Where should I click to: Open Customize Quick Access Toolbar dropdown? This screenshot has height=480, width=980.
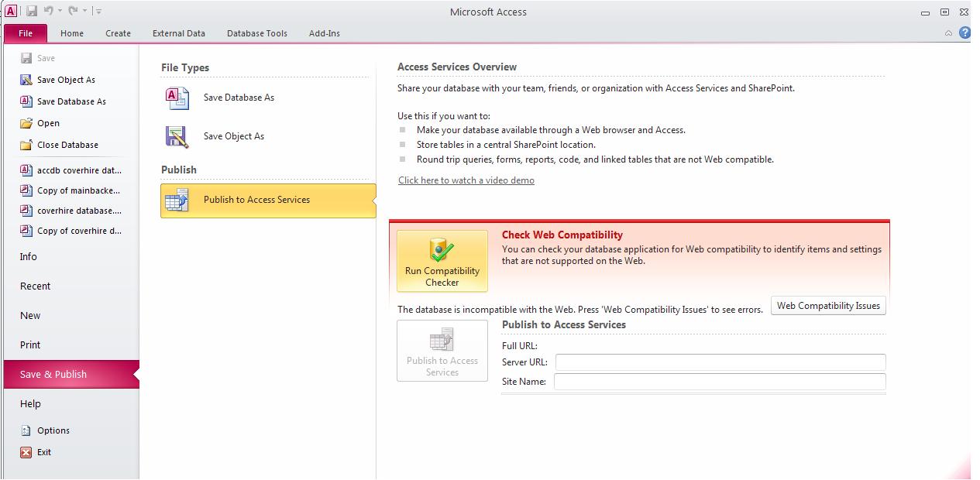point(98,12)
